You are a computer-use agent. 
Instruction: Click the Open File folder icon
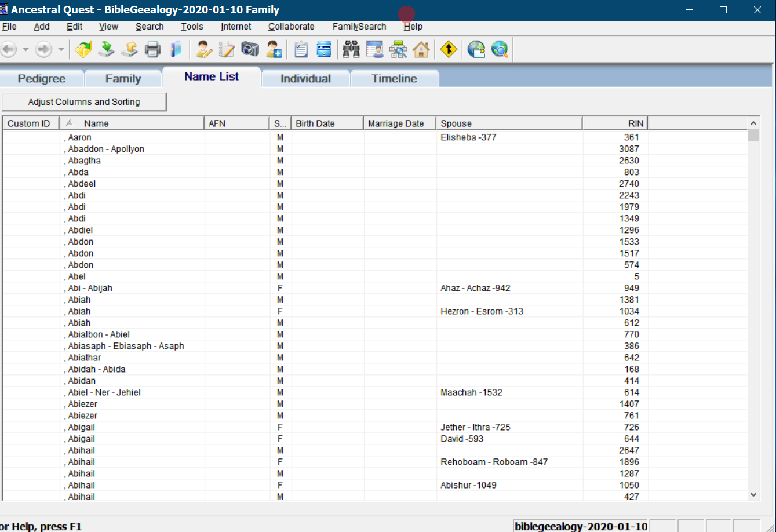(x=83, y=49)
